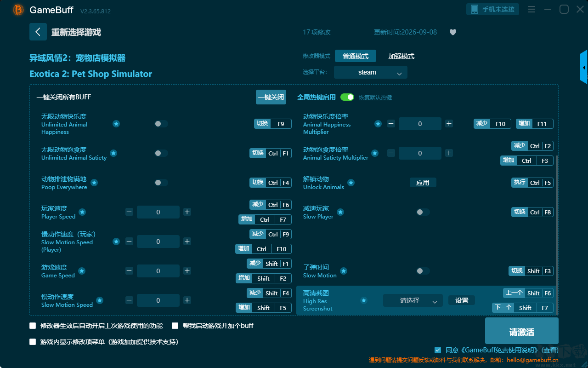Star the Unlock Animals cheat
The height and width of the screenshot is (368, 588).
[x=351, y=183]
